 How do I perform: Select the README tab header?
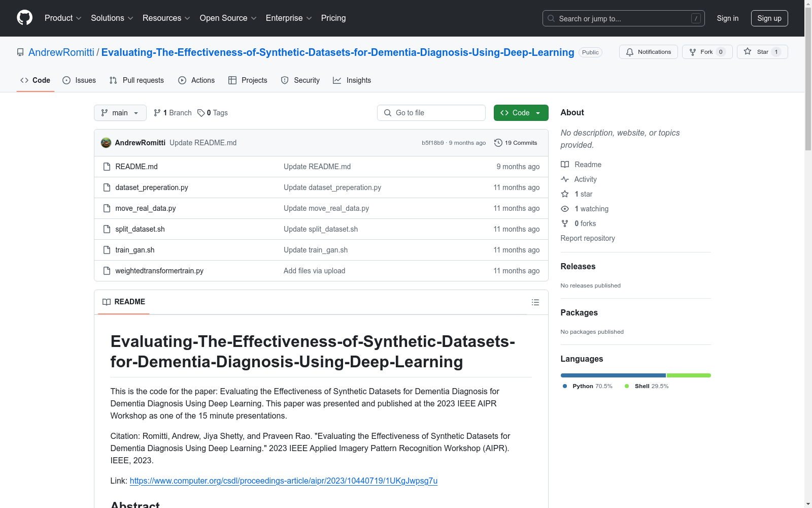tap(124, 302)
